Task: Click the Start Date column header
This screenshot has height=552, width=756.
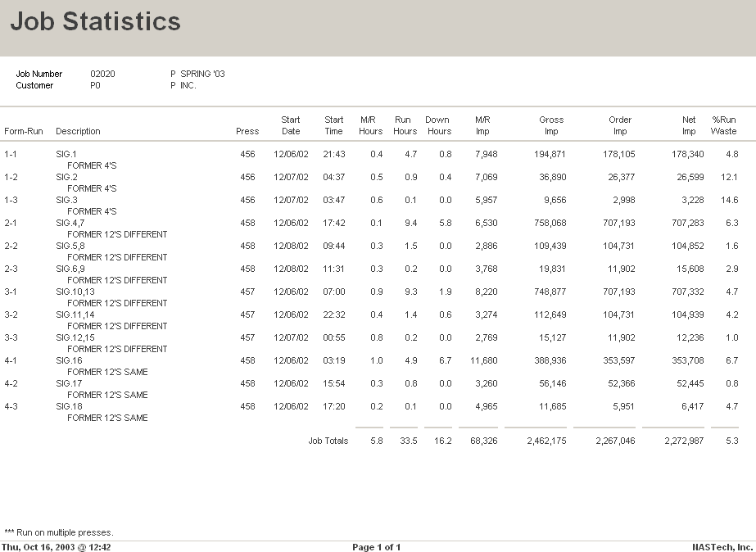Action: pyautogui.click(x=291, y=125)
